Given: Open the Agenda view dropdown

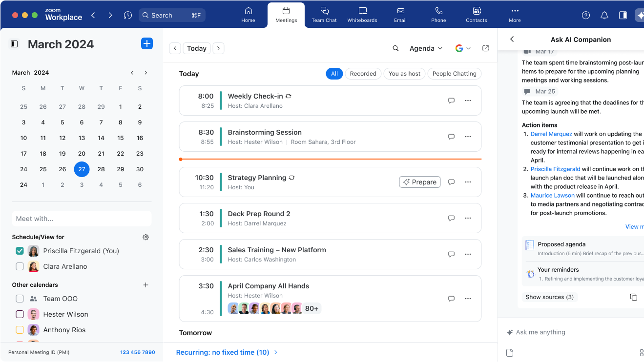Looking at the screenshot, I should 426,48.
